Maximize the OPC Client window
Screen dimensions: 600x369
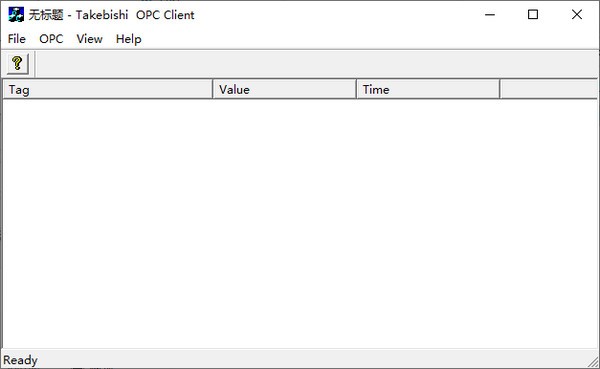point(533,15)
